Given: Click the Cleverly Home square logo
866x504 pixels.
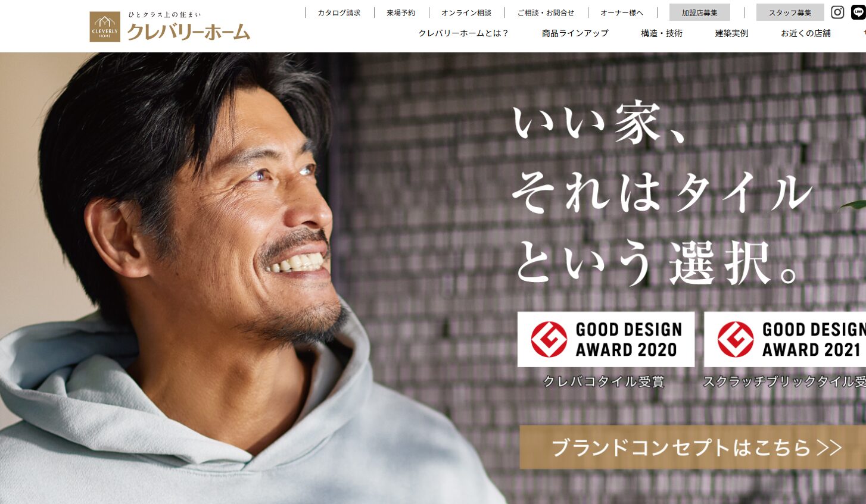Looking at the screenshot, I should point(105,27).
